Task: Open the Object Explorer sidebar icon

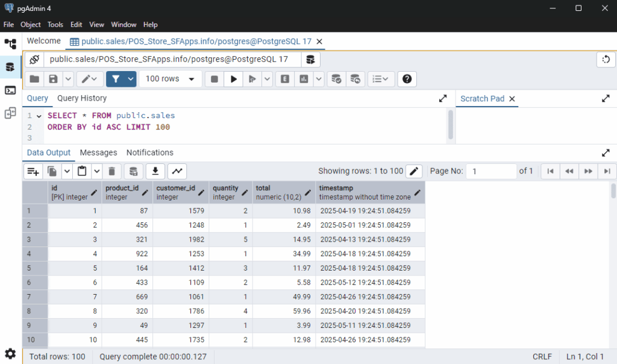Action: (x=10, y=43)
